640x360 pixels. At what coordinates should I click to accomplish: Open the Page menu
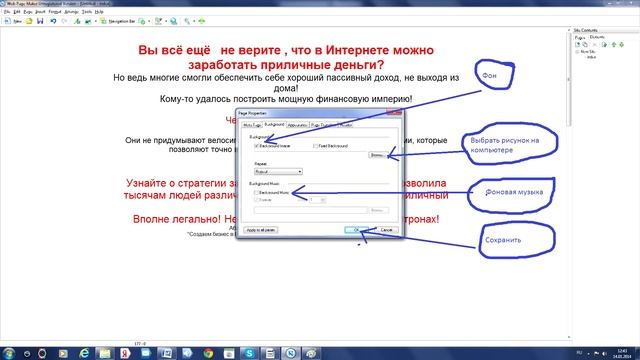28,12
